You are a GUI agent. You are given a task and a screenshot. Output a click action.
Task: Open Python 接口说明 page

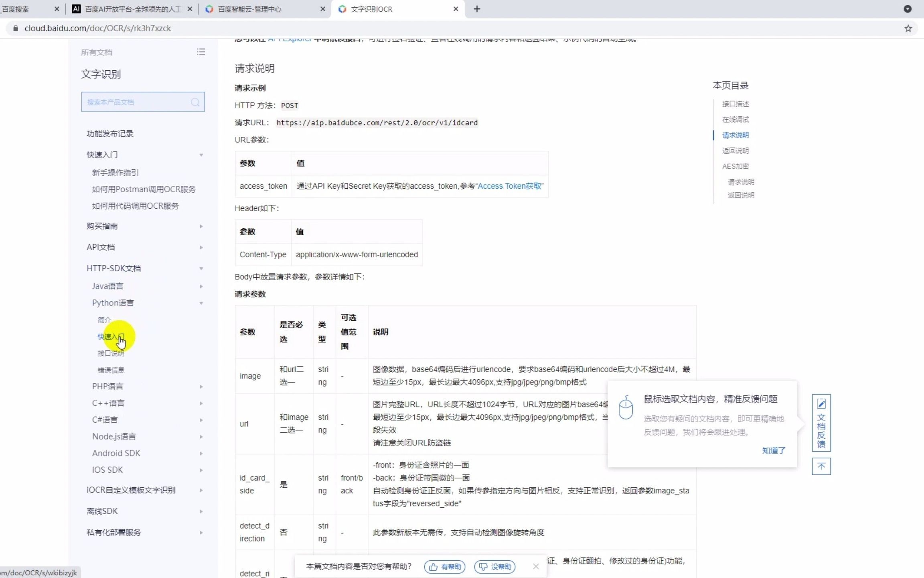click(111, 353)
